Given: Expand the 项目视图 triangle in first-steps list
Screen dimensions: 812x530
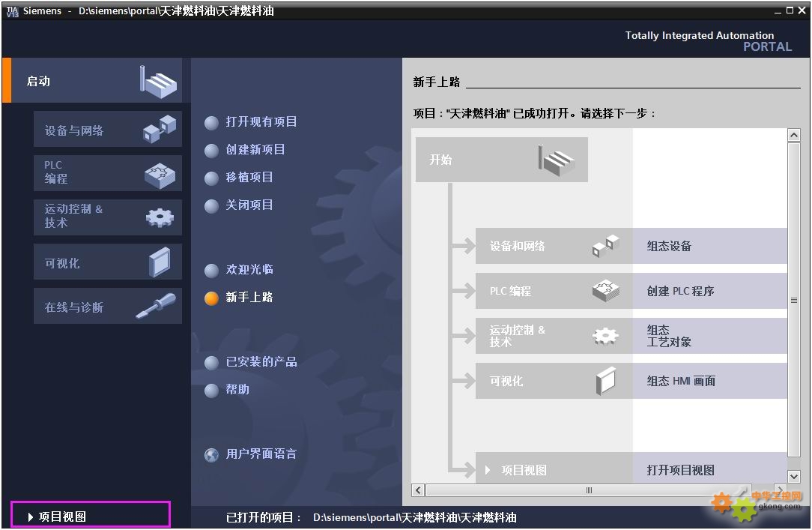Looking at the screenshot, I should [x=488, y=470].
